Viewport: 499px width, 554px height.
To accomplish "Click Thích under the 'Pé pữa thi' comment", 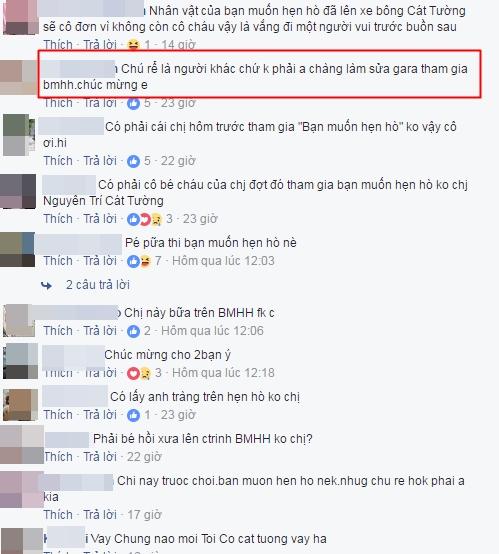I will (58, 261).
